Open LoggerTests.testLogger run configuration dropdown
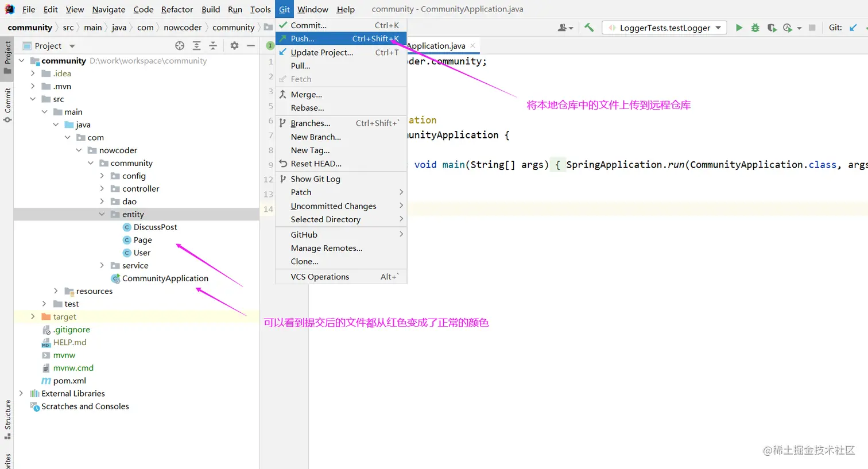 [664, 28]
